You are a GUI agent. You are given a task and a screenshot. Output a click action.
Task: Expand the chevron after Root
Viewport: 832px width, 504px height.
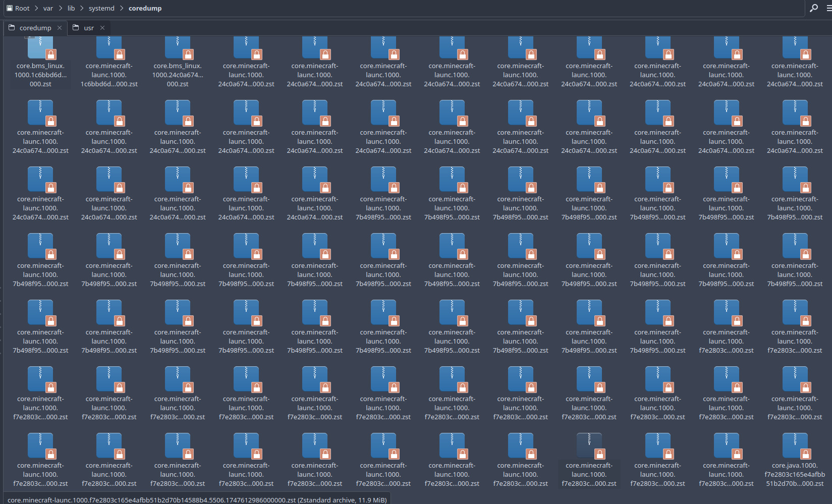pos(36,8)
